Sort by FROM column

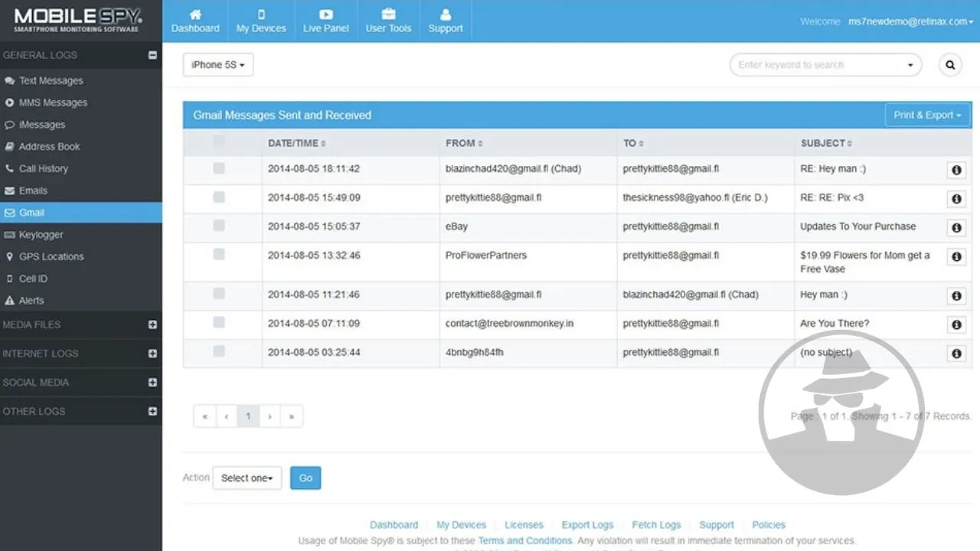pyautogui.click(x=464, y=143)
